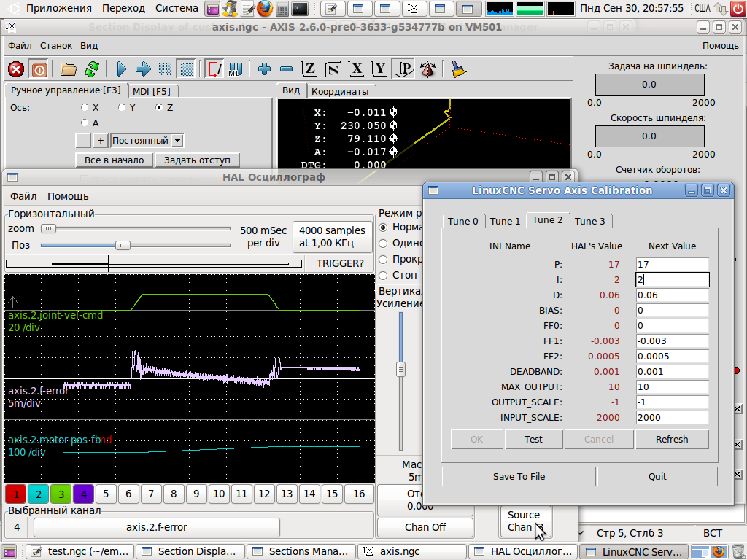The image size is (747, 560).
Task: Click Refresh in Servo Axis Calibration
Action: (x=672, y=440)
